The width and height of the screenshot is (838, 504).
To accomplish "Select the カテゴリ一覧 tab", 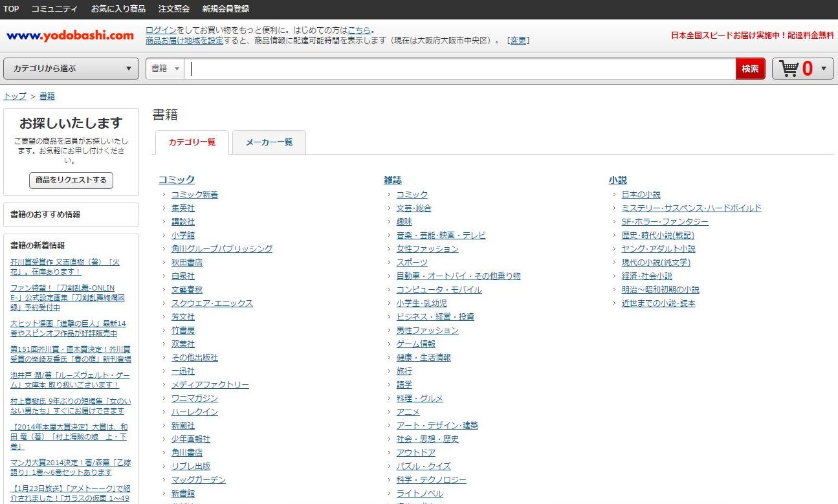I will click(192, 142).
